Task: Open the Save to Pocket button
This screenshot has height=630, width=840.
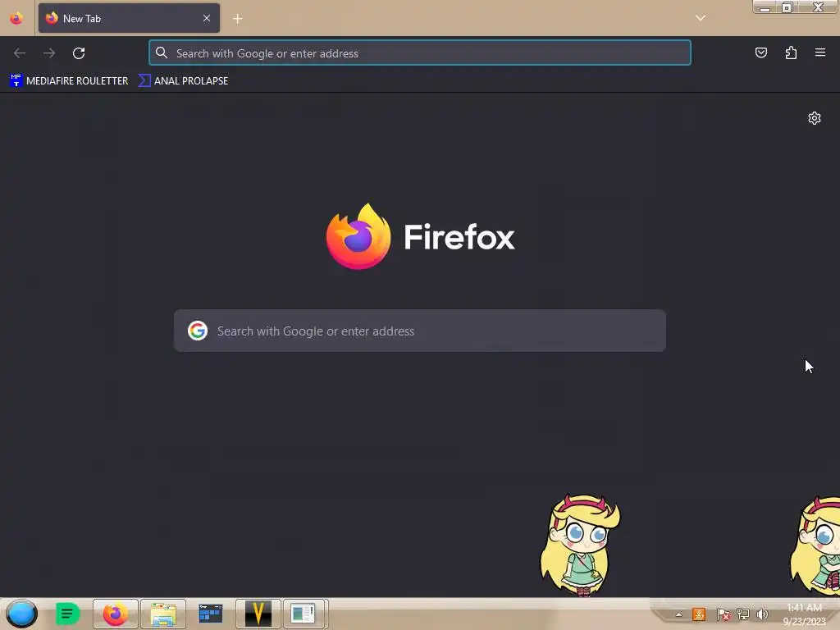Action: pos(760,52)
